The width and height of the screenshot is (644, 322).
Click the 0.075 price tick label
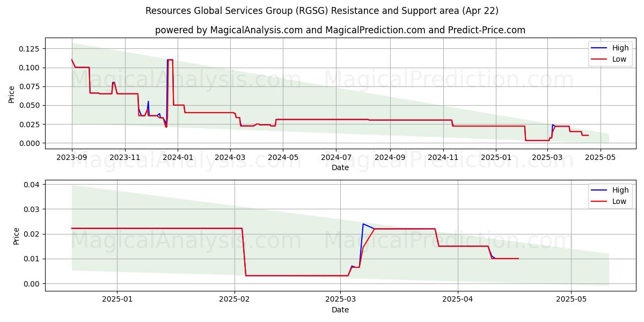click(x=30, y=86)
